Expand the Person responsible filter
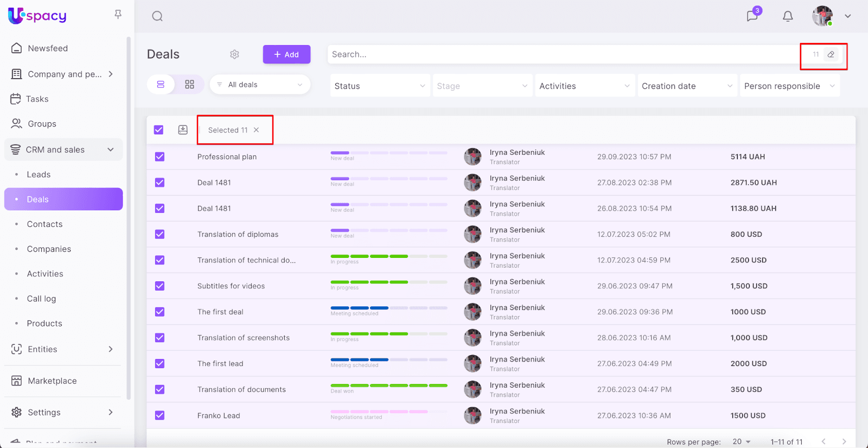This screenshot has height=448, width=868. 789,86
